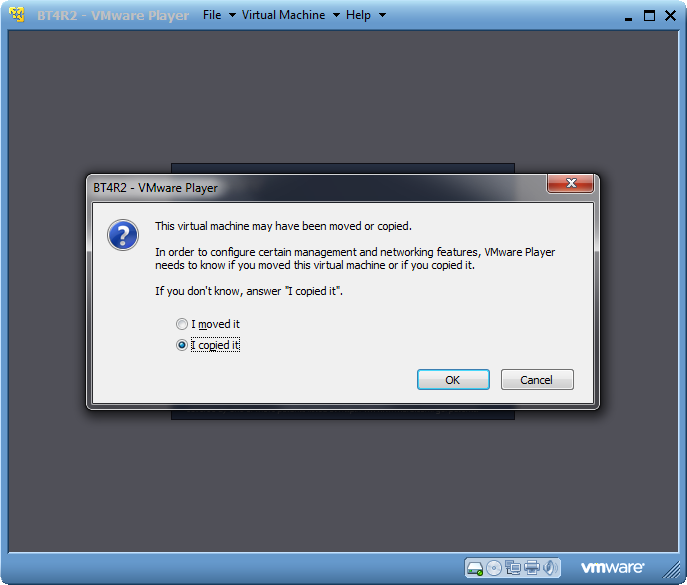This screenshot has height=585, width=687.
Task: Click the window resize grip corner
Action: coord(672,570)
